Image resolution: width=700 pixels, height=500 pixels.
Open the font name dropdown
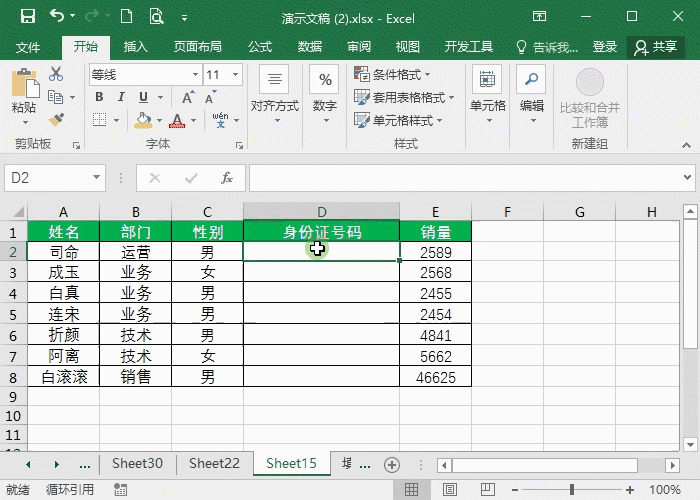click(195, 75)
